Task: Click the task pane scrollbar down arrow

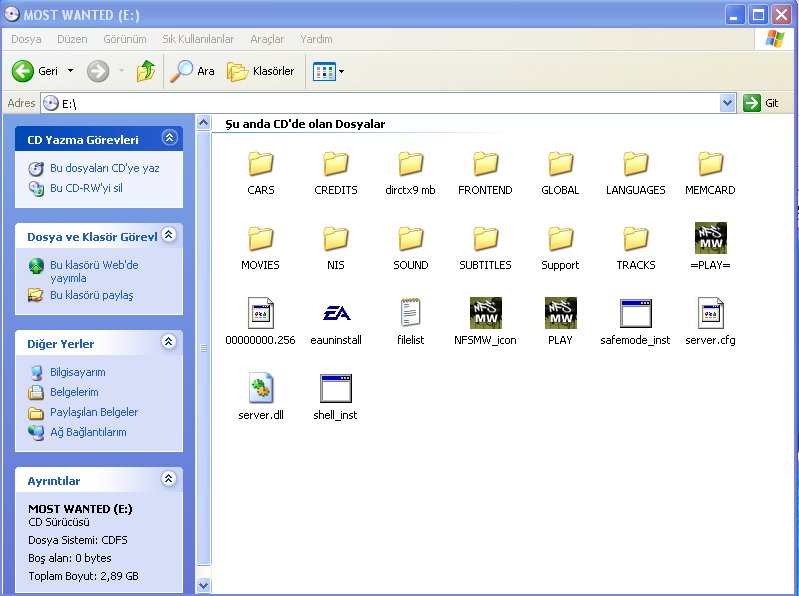Action: pos(203,585)
